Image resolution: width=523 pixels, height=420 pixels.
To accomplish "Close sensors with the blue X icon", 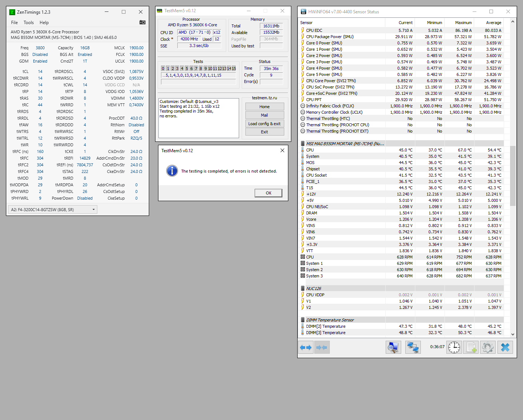I will (x=505, y=347).
